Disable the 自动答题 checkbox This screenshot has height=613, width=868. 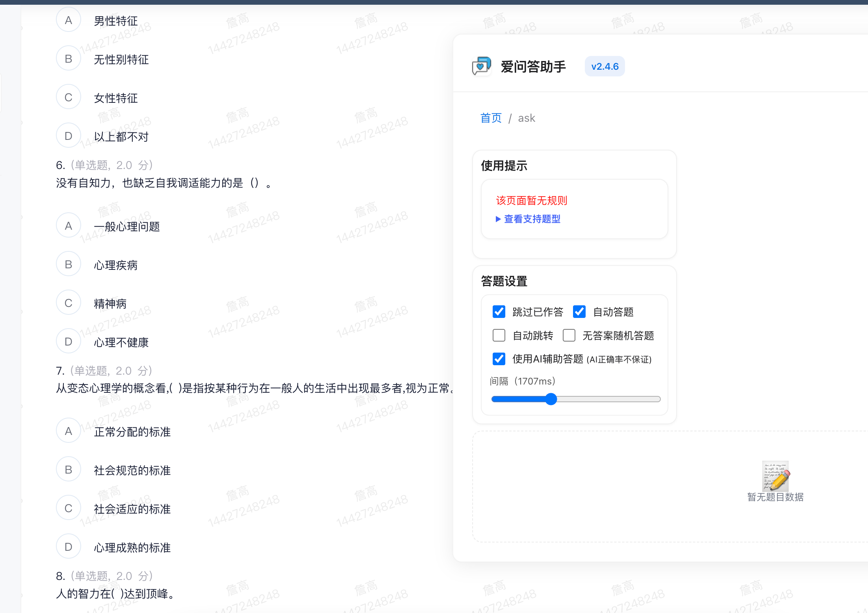pos(579,312)
